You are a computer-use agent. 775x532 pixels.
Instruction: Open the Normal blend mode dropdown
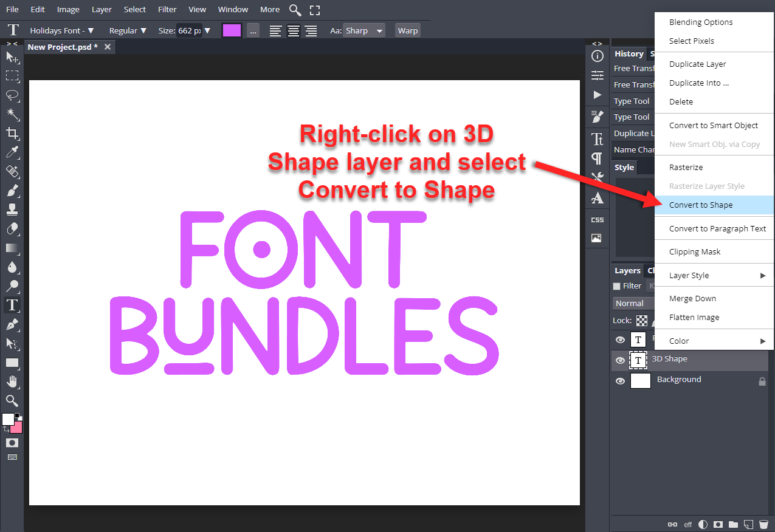pyautogui.click(x=634, y=303)
